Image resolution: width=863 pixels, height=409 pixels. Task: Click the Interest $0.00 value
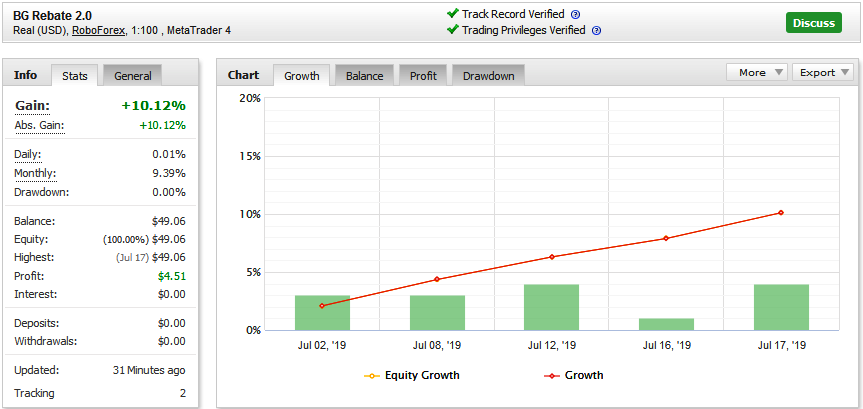click(x=172, y=295)
